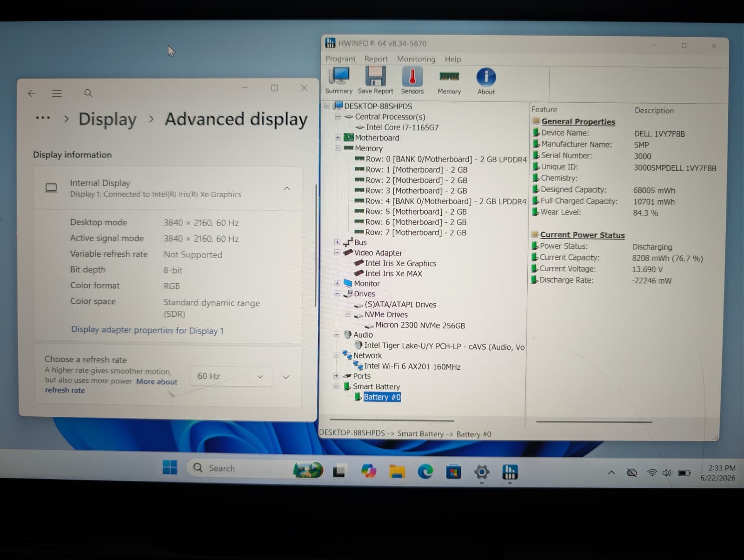744x560 pixels.
Task: Launch Microsoft Edge from taskbar
Action: click(x=425, y=472)
